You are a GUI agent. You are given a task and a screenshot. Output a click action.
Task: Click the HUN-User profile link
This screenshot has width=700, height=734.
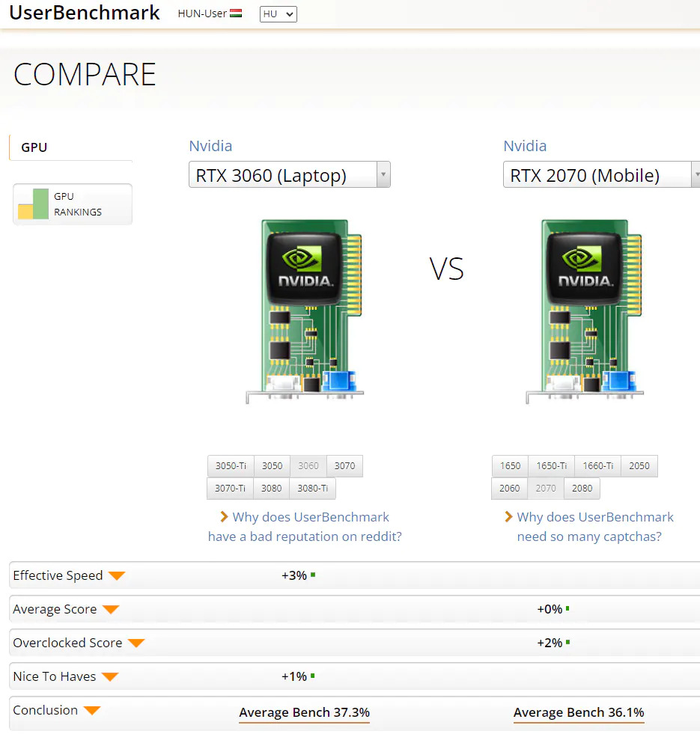(x=202, y=13)
